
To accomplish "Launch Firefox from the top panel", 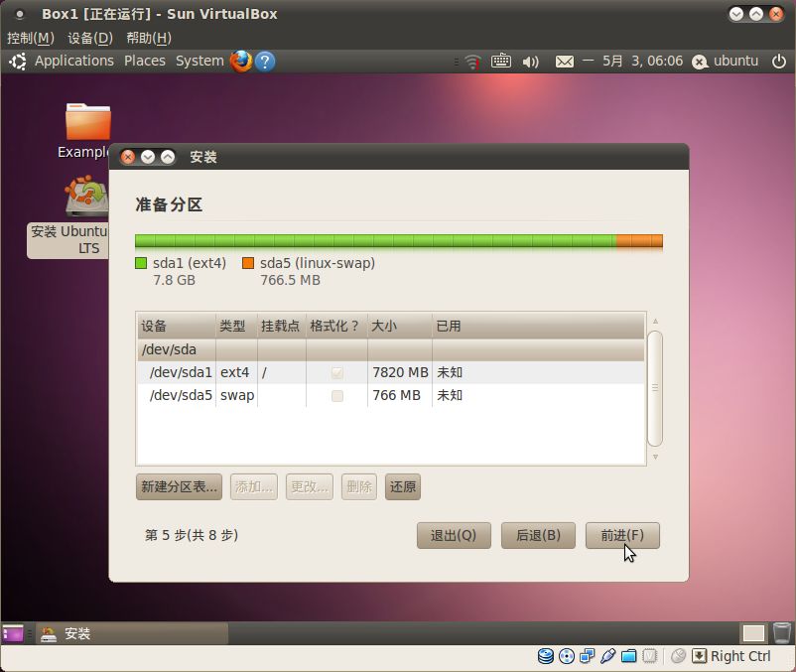I will pyautogui.click(x=241, y=61).
